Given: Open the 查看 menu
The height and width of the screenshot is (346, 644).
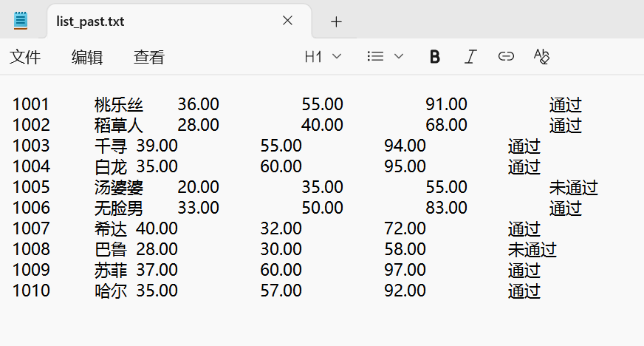Looking at the screenshot, I should coord(149,57).
